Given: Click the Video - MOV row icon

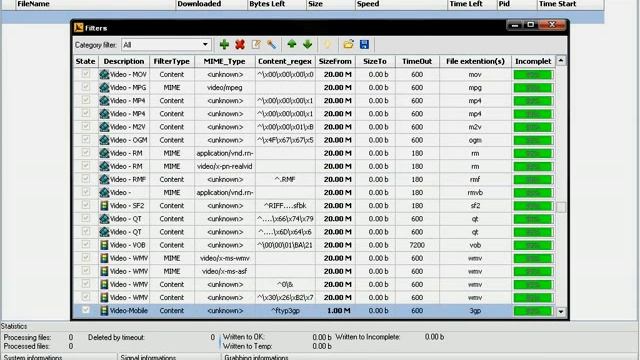Looking at the screenshot, I should click(x=104, y=74).
